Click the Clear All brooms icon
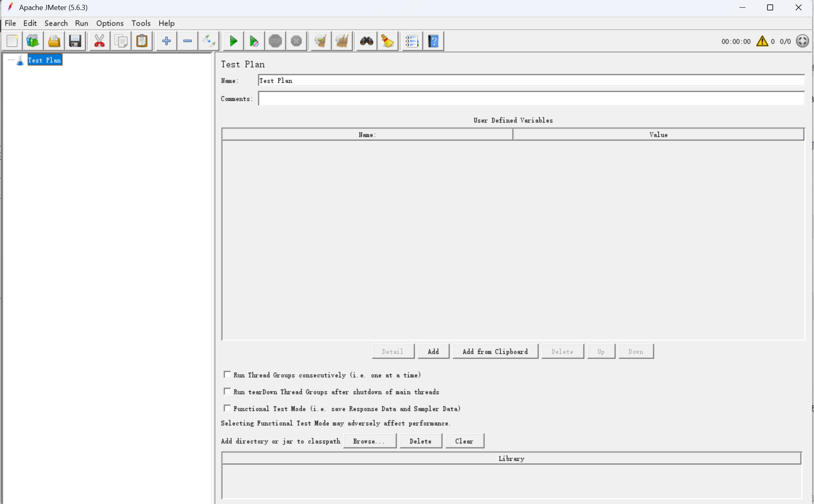Screen dimensions: 814x504 [x=342, y=41]
